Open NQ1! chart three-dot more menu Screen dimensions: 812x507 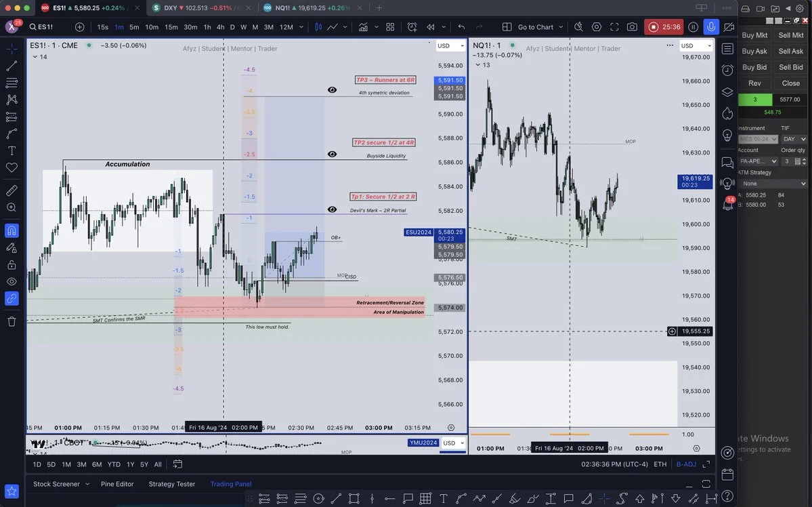pyautogui.click(x=670, y=45)
